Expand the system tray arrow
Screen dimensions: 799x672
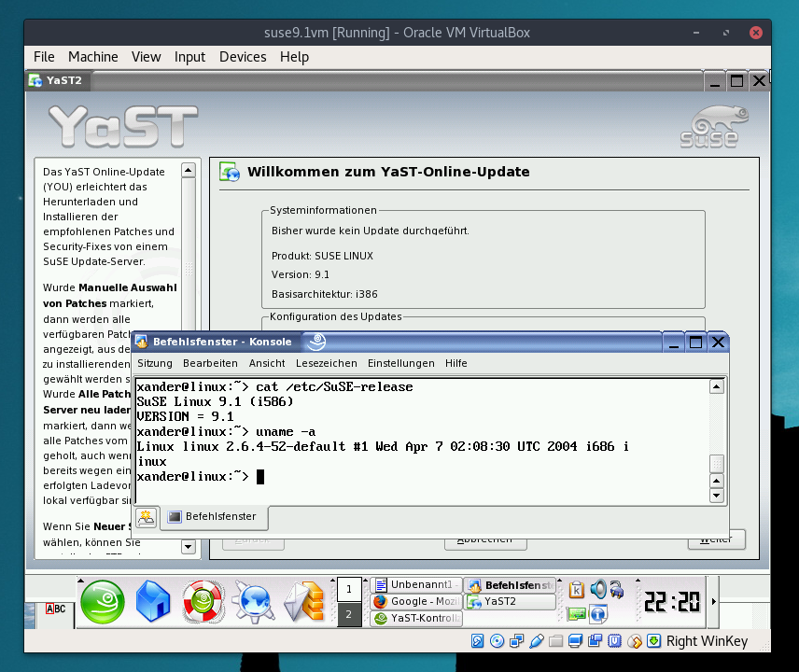tap(559, 581)
